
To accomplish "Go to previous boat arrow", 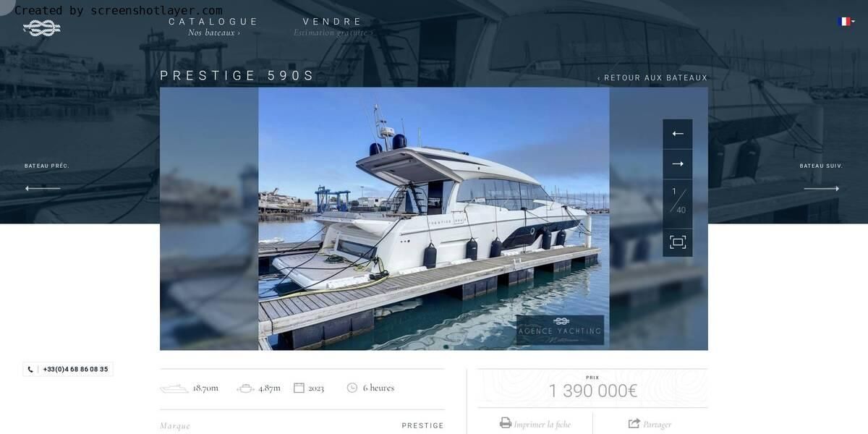I will click(43, 189).
